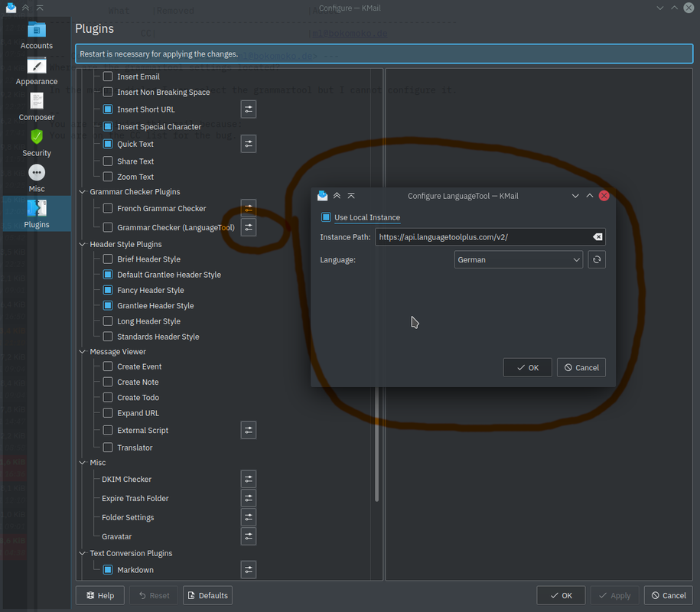Configure the Expire Trash Folder plugin

point(248,498)
